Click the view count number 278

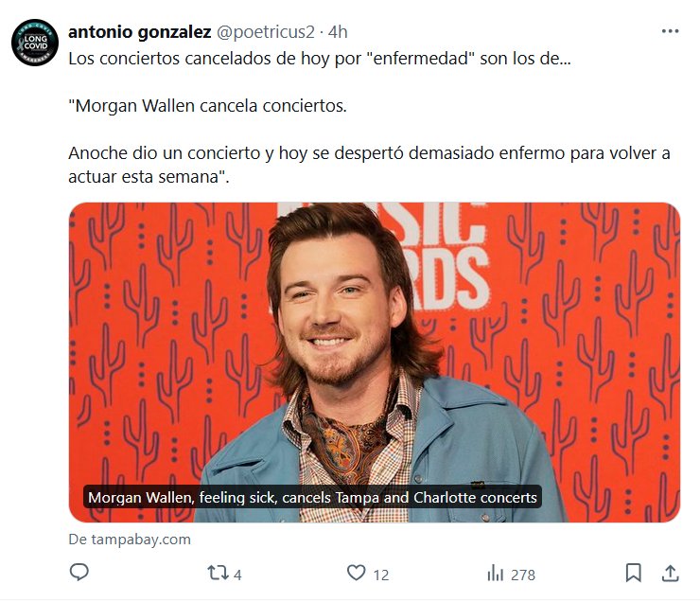(x=523, y=575)
